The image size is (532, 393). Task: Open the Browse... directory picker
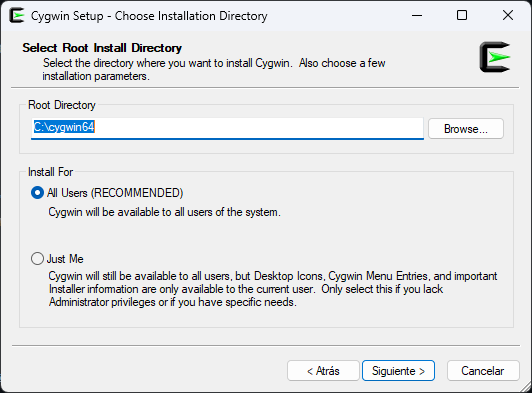tap(466, 129)
